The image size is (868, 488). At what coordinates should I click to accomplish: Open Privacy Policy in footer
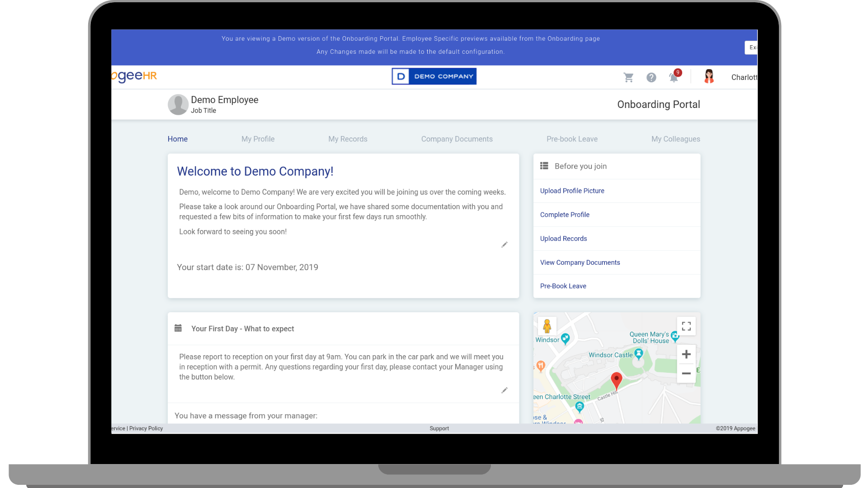point(146,428)
